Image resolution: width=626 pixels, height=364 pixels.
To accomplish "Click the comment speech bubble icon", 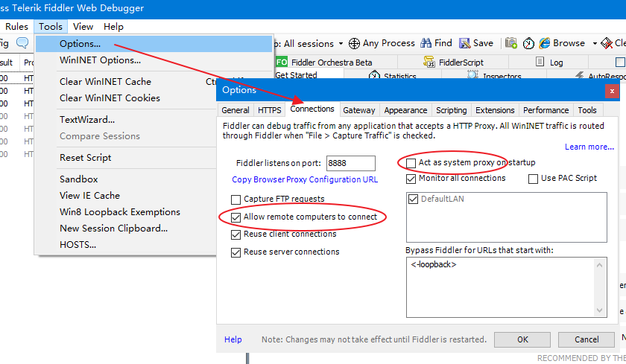I will [x=22, y=43].
